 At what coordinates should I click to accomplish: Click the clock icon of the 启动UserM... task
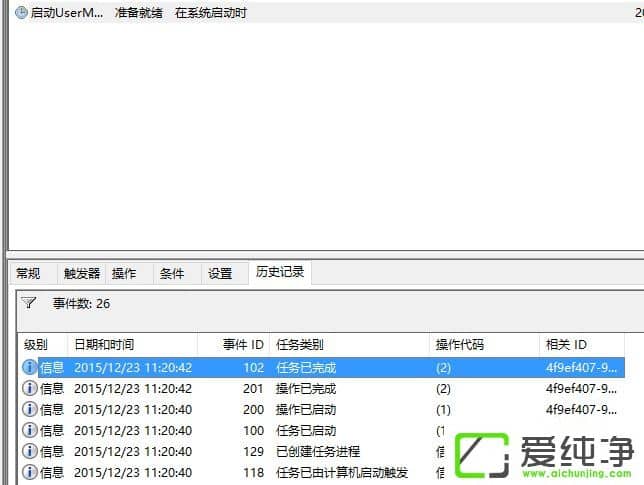(21, 13)
